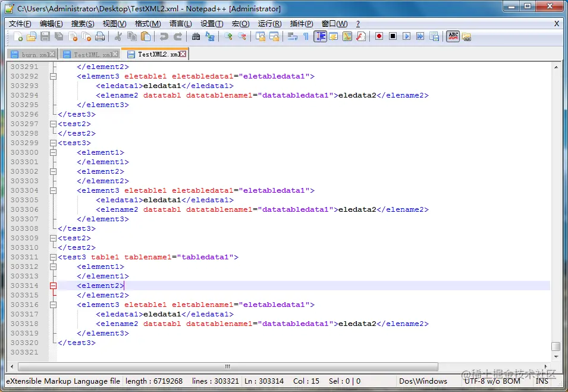Collapse test3 fold at line 303311
The width and height of the screenshot is (568, 392).
click(54, 257)
